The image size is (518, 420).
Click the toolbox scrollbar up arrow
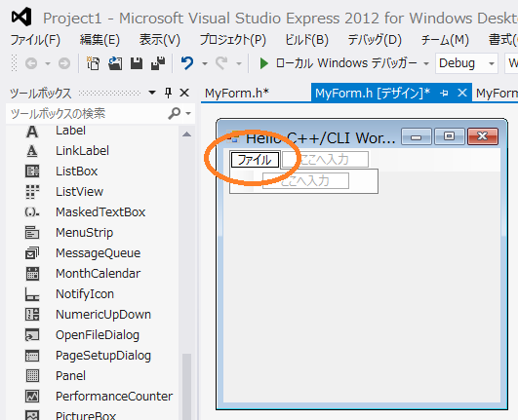[x=186, y=134]
